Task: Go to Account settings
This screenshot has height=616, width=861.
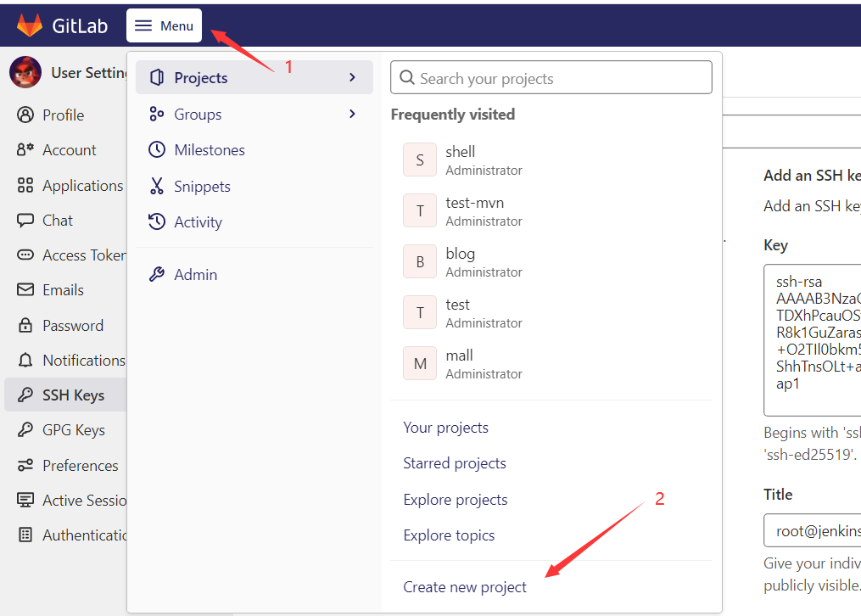Action: pos(70,150)
